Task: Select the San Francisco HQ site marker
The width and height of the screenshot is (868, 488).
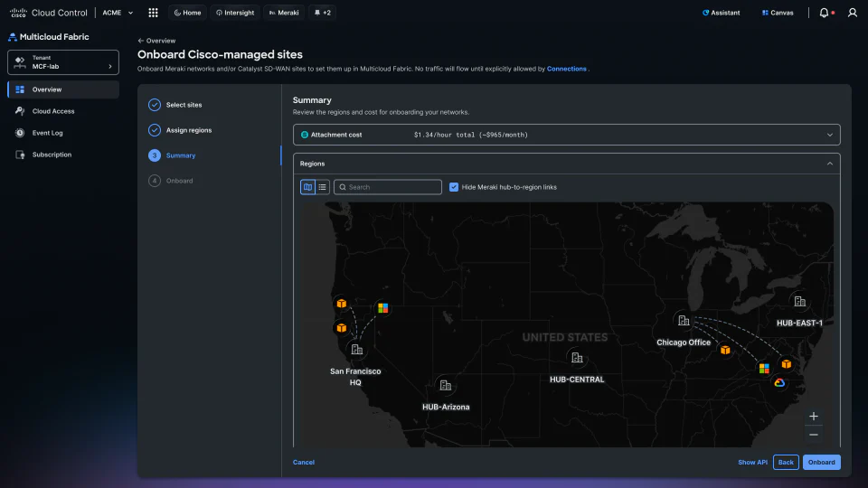Action: 357,350
